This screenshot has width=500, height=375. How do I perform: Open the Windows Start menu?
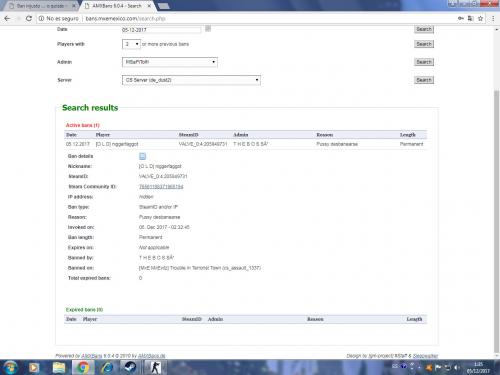pyautogui.click(x=10, y=367)
